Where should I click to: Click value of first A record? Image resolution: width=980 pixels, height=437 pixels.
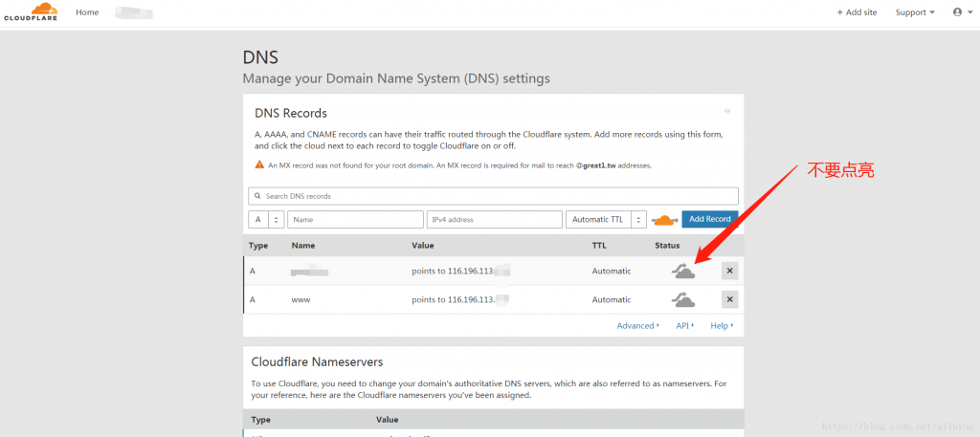(x=460, y=271)
